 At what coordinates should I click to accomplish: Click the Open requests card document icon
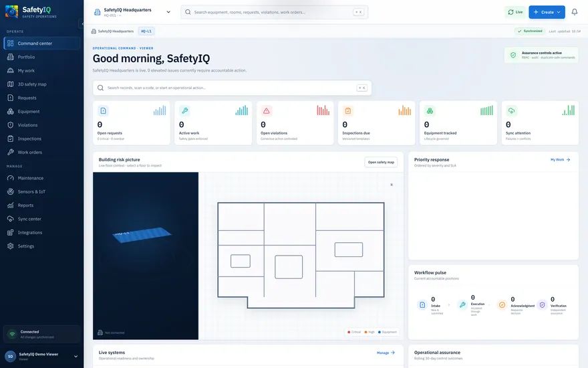click(x=103, y=111)
